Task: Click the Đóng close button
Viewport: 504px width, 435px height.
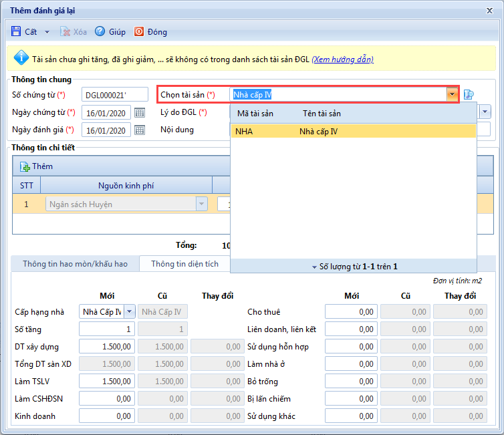Action: pyautogui.click(x=151, y=31)
